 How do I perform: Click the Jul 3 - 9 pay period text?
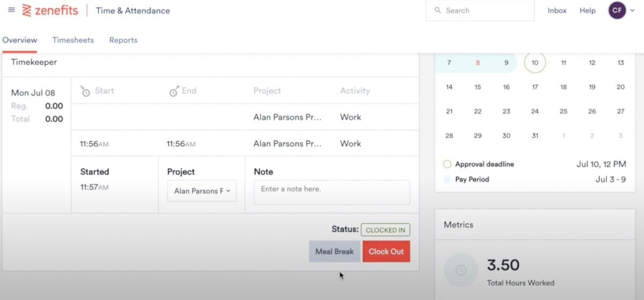tap(611, 179)
